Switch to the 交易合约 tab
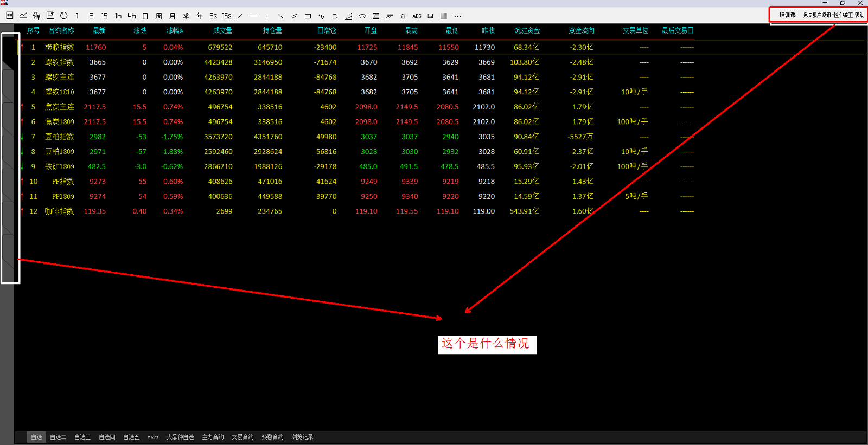Viewport: 868px width, 445px height. tap(242, 437)
